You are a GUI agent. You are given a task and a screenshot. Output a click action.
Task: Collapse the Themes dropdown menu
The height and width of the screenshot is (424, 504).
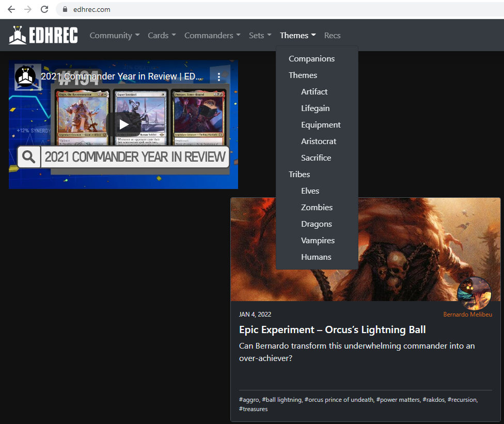click(297, 35)
